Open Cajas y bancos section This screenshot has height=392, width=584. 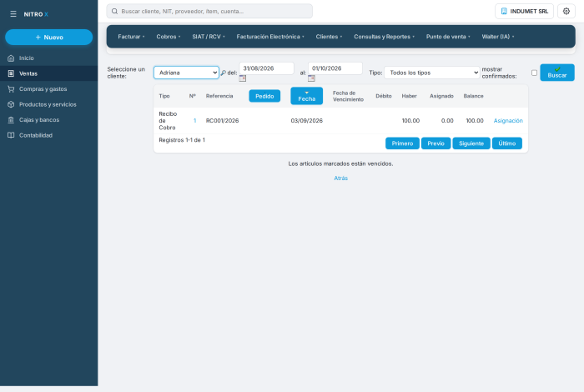[48, 120]
